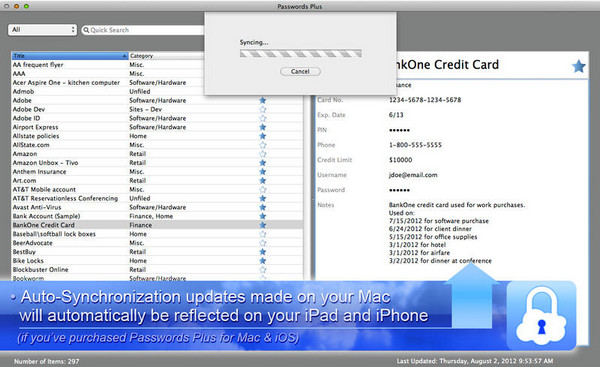Select the Avast Anti-Virus entry

tap(37, 207)
